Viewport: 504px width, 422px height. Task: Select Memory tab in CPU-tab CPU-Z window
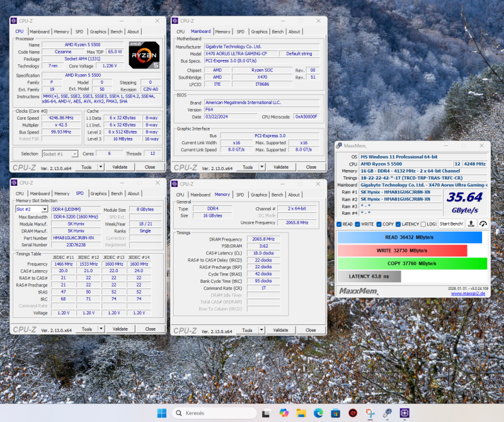point(61,31)
